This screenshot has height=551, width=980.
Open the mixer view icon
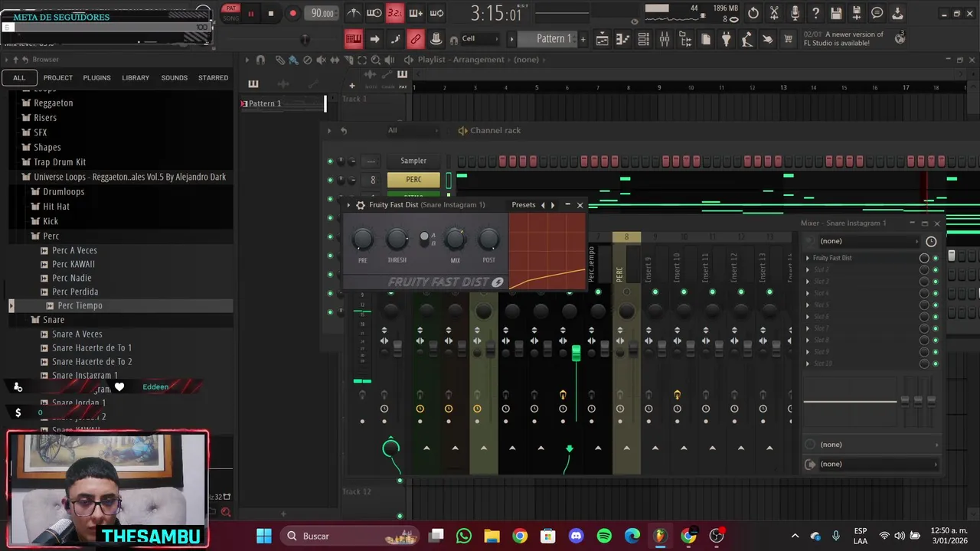click(x=665, y=39)
